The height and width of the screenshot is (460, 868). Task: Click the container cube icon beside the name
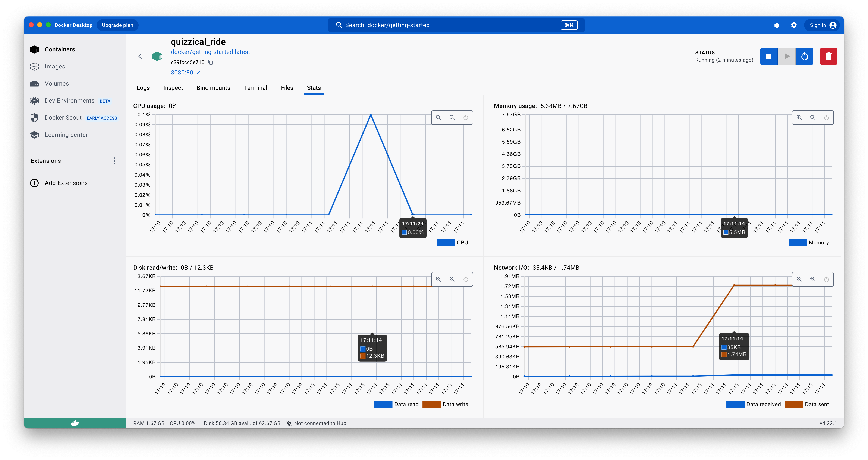point(157,56)
